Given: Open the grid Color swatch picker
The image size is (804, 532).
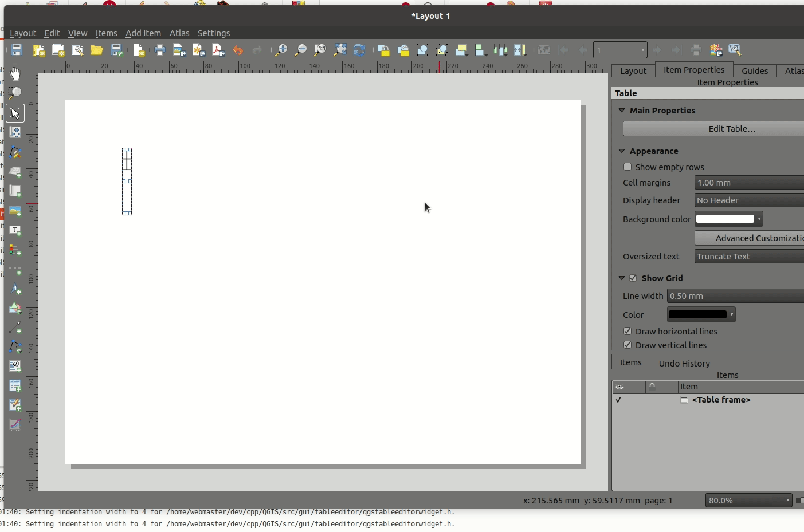Looking at the screenshot, I should (700, 315).
